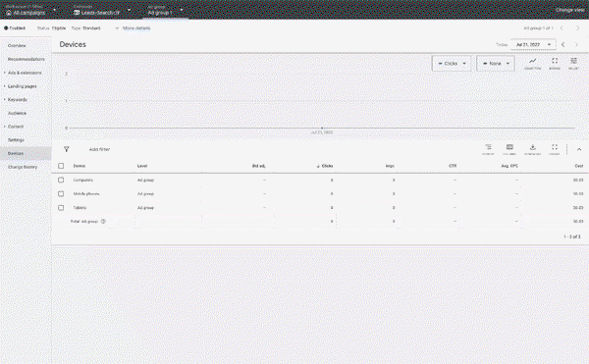Open Change history in sidebar
This screenshot has width=589, height=364.
[23, 167]
